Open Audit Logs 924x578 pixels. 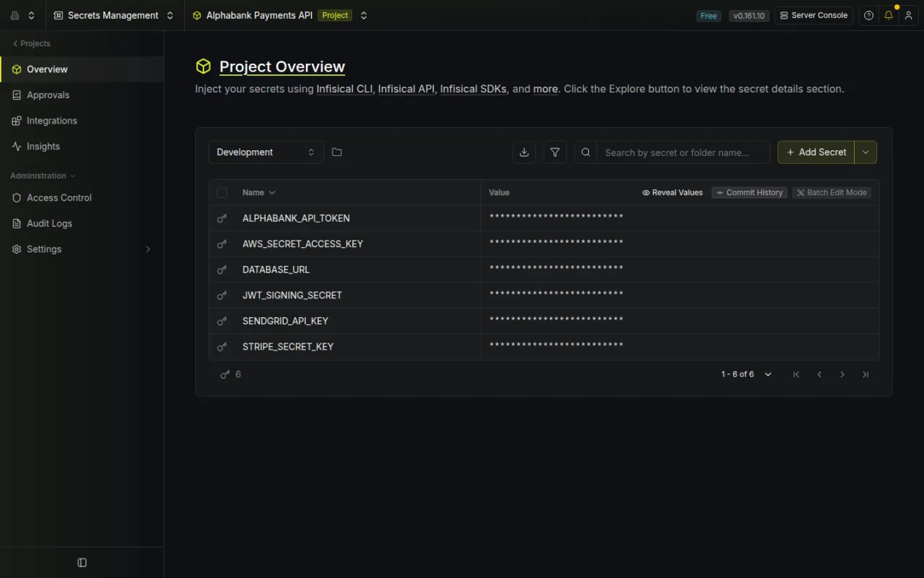pos(82,223)
